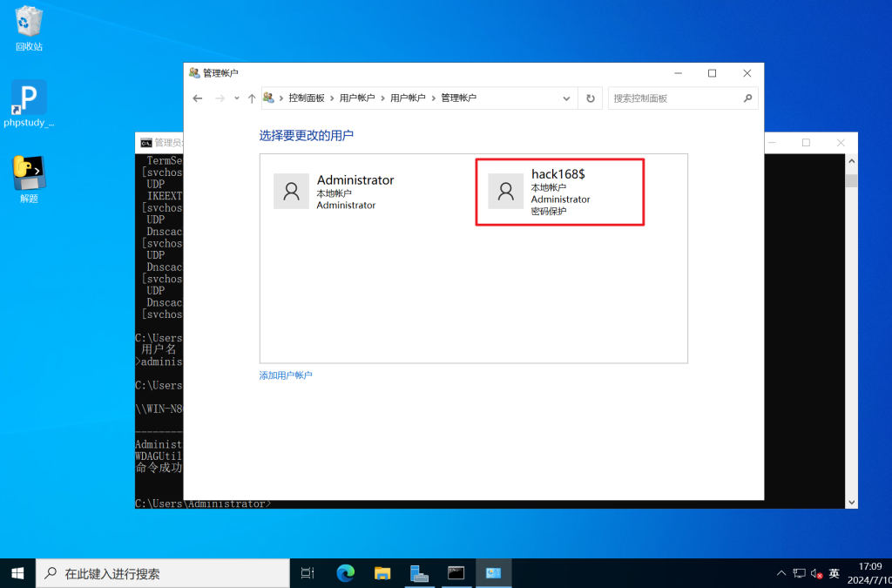Launch Microsoft Edge from the taskbar
Screen dimensions: 892x588
point(346,573)
